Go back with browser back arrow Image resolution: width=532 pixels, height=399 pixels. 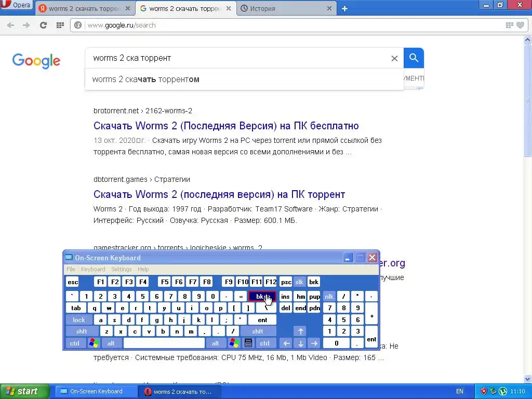click(10, 25)
